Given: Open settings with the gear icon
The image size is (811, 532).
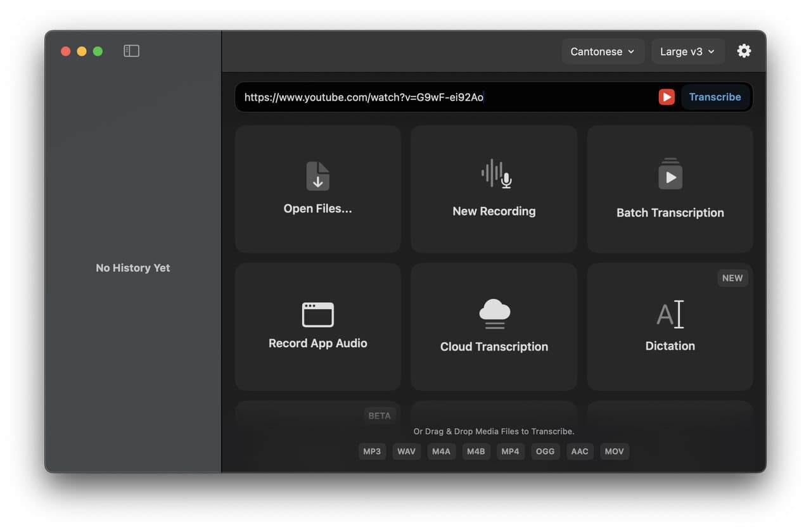Looking at the screenshot, I should tap(744, 51).
